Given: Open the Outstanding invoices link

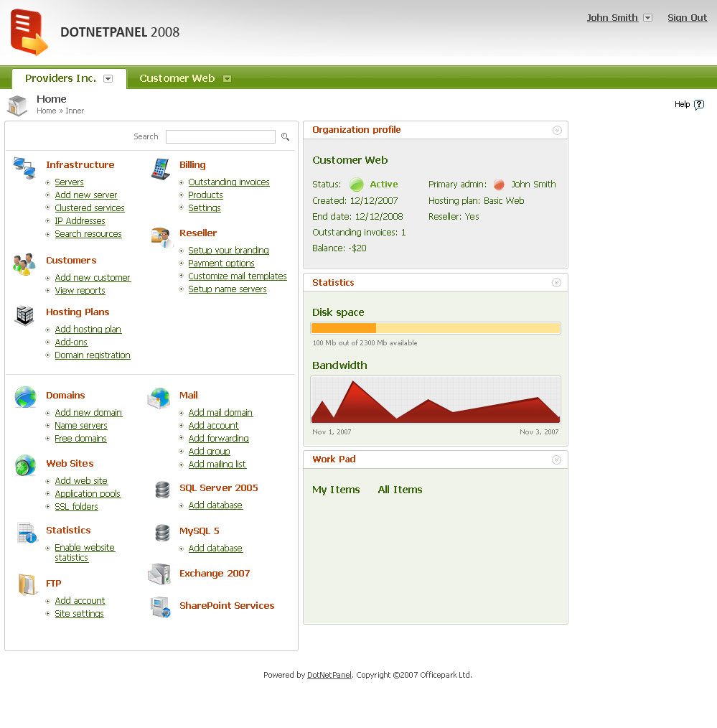Looking at the screenshot, I should pyautogui.click(x=229, y=182).
